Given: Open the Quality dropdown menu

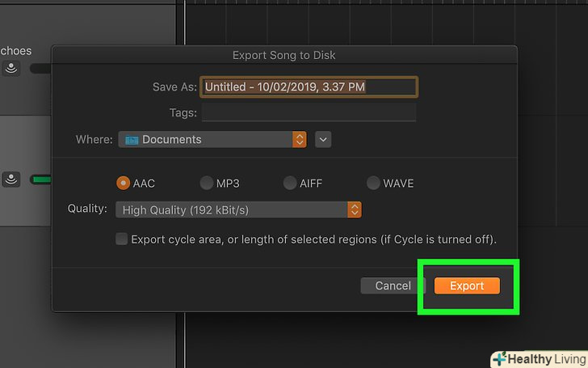Looking at the screenshot, I should click(x=238, y=210).
